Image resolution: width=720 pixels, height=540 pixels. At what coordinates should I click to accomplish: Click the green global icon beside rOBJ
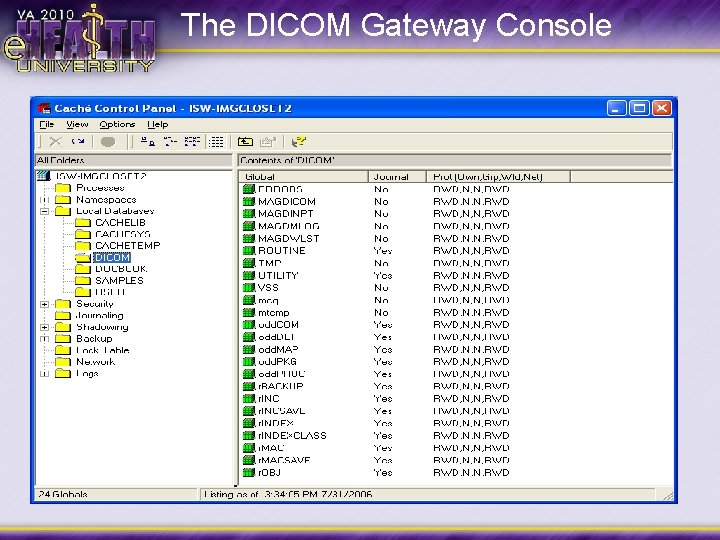248,472
